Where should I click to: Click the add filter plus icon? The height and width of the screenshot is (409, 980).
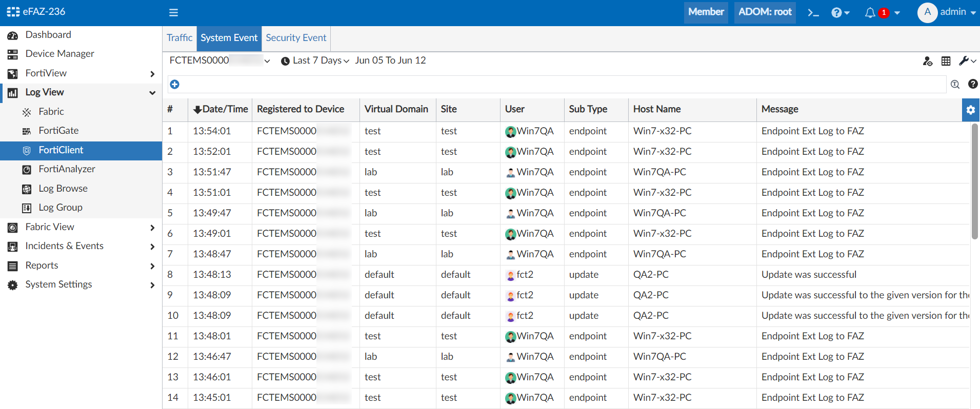(x=175, y=84)
